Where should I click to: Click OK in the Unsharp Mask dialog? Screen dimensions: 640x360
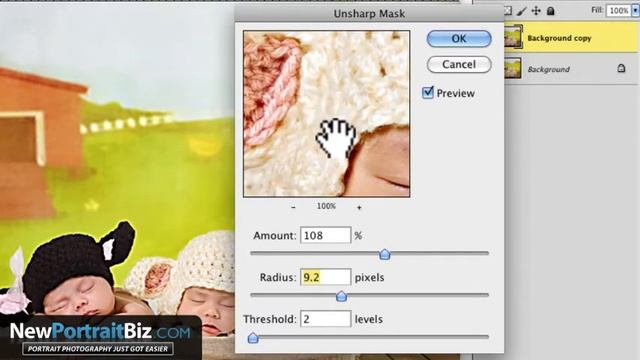[459, 38]
